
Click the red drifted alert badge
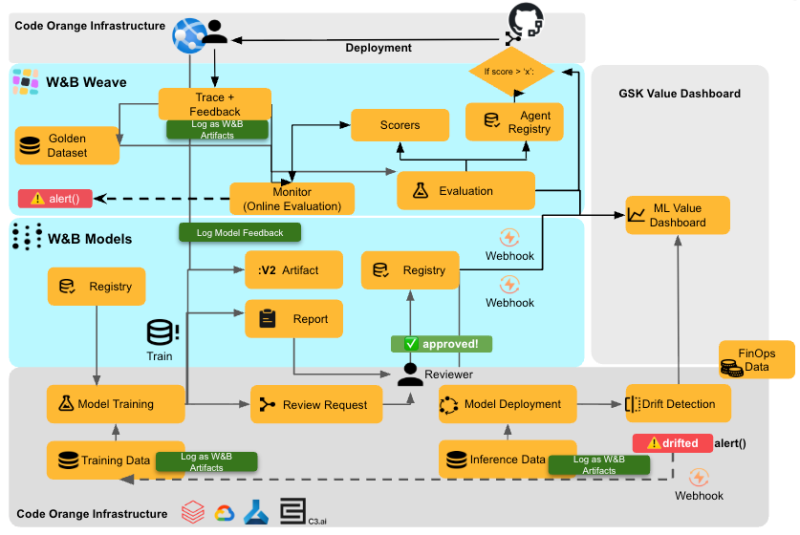click(x=672, y=442)
